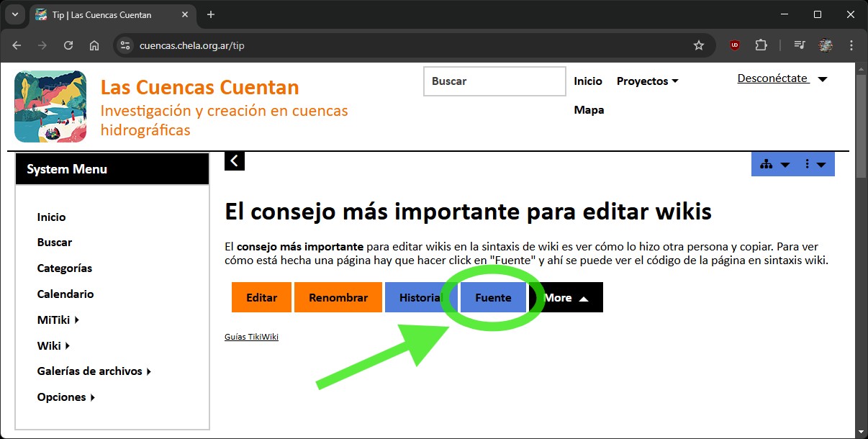868x439 pixels.
Task: Collapse the sidebar with the left chevron icon
Action: click(x=235, y=160)
